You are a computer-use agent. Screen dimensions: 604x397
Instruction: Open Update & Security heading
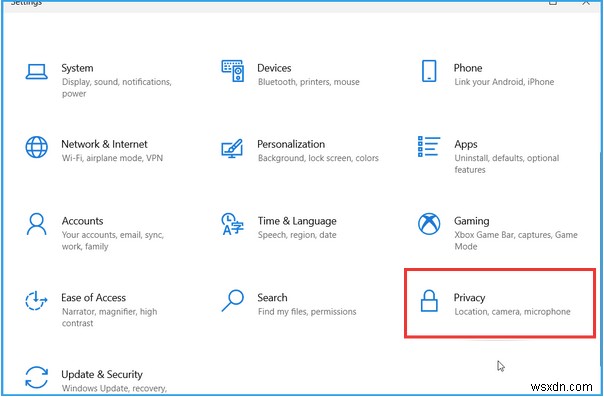point(102,375)
